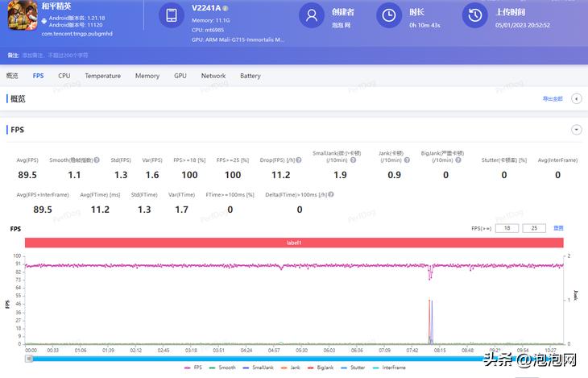
Task: Click the package name com.tencent.tmgp.pubgmhd
Action: click(x=77, y=33)
